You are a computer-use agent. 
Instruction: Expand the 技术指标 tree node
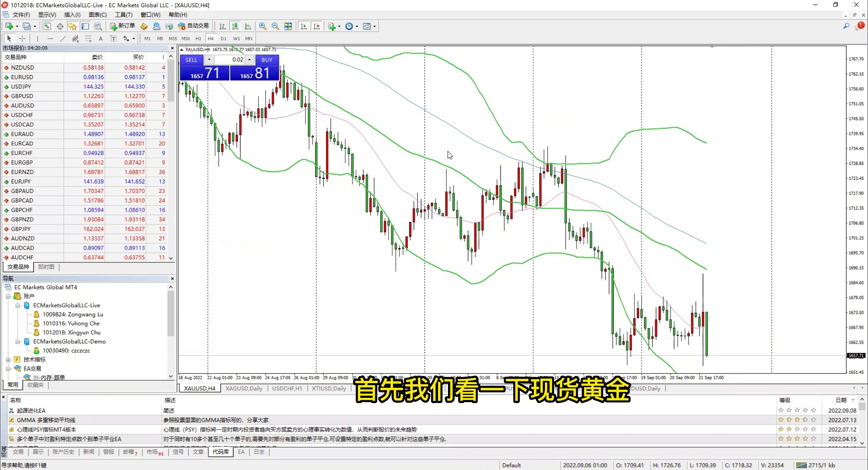click(x=8, y=359)
